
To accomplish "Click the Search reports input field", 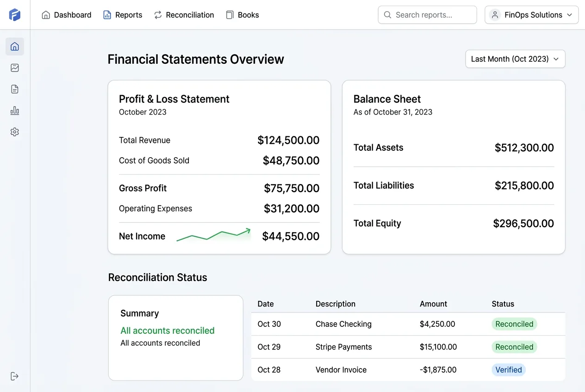I will point(427,14).
